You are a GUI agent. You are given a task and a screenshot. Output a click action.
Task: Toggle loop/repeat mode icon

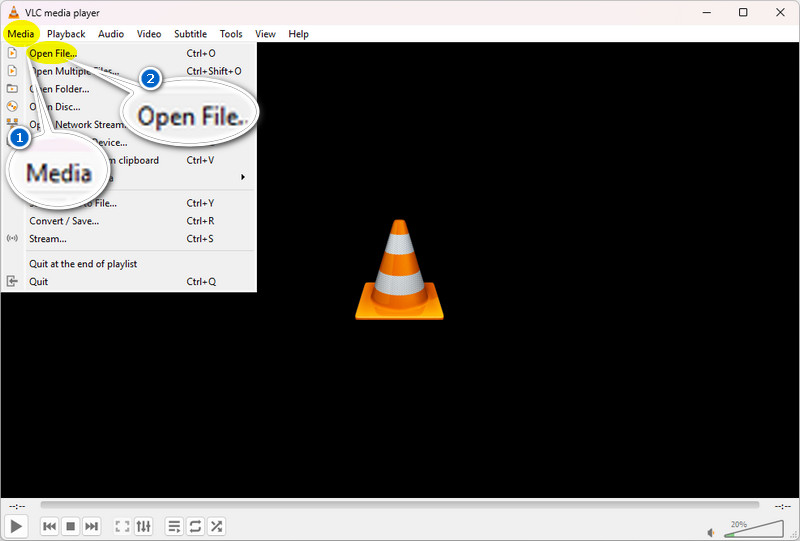pos(195,526)
